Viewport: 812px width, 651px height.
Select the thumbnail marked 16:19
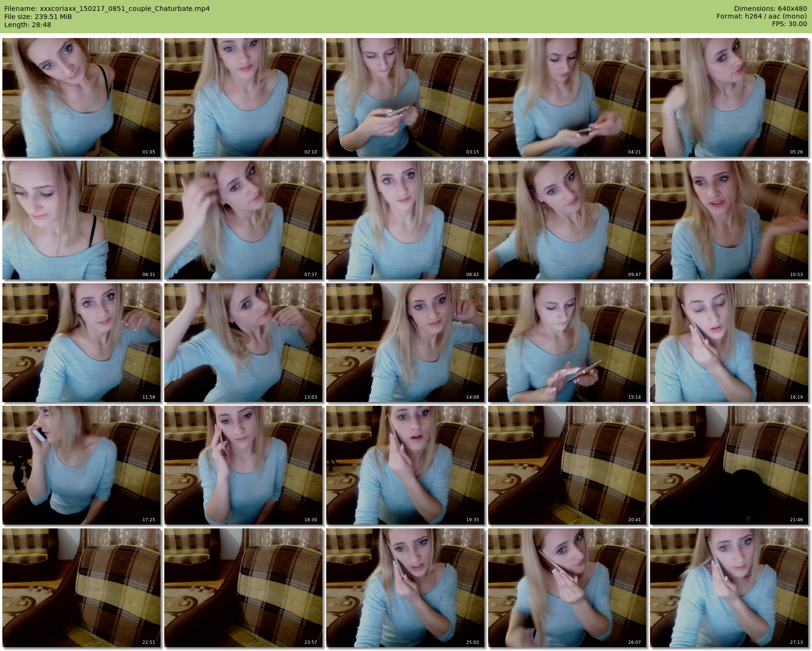tap(729, 343)
